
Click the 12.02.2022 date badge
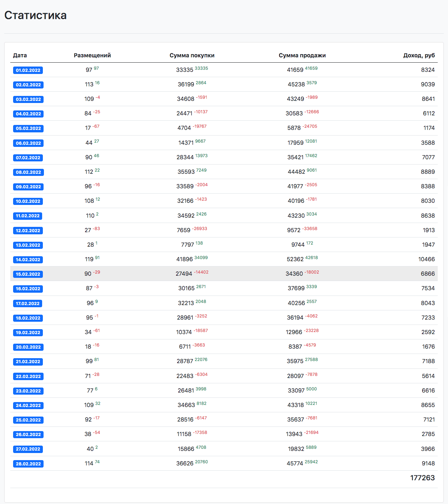pyautogui.click(x=28, y=230)
